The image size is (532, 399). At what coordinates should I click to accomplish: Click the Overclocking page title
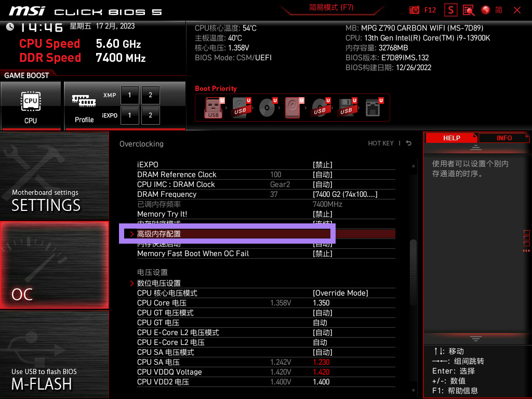[x=141, y=144]
